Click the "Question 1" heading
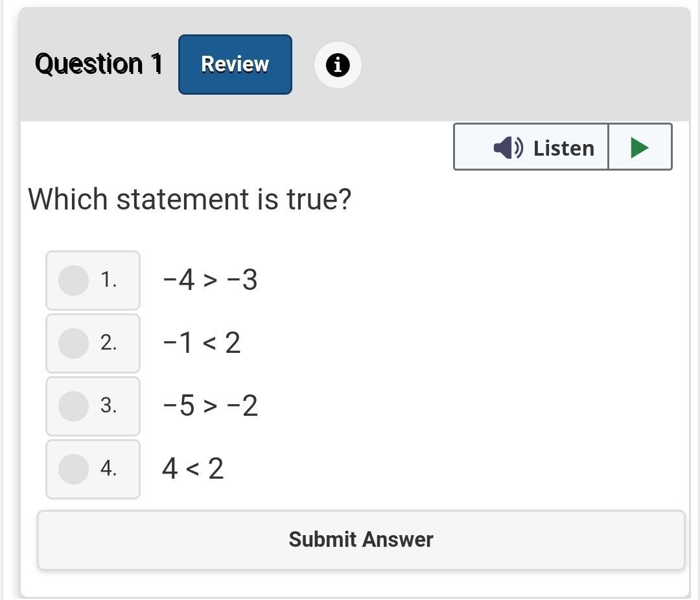The width and height of the screenshot is (700, 600). (x=99, y=64)
